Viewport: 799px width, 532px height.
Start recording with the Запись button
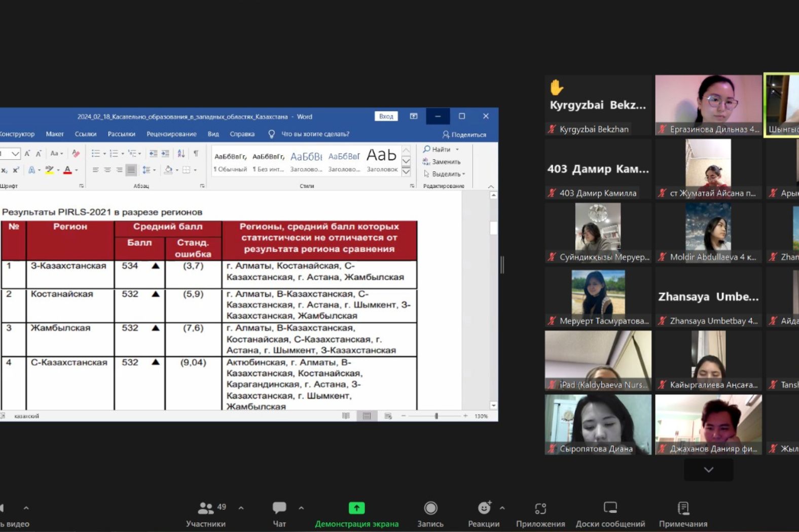point(430,513)
